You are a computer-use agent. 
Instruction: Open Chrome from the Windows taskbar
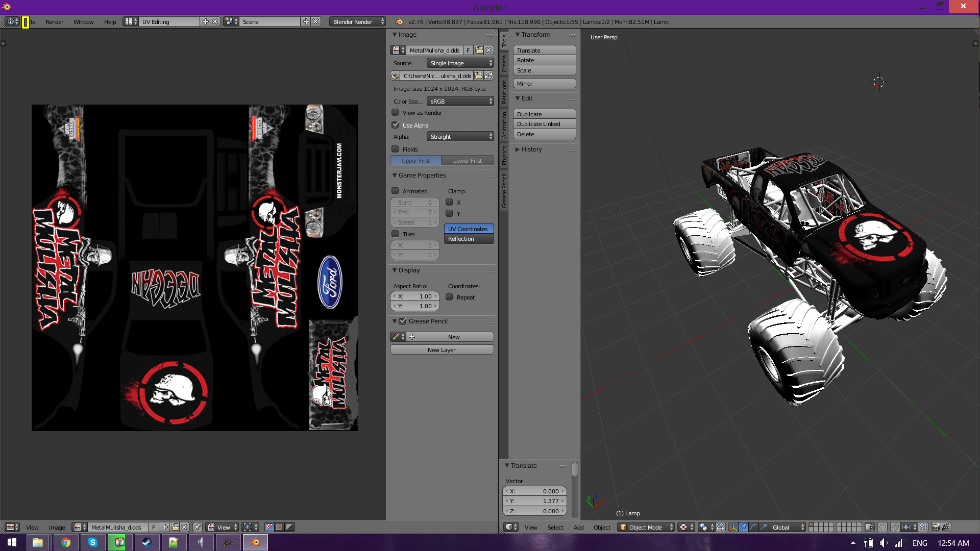click(x=65, y=542)
